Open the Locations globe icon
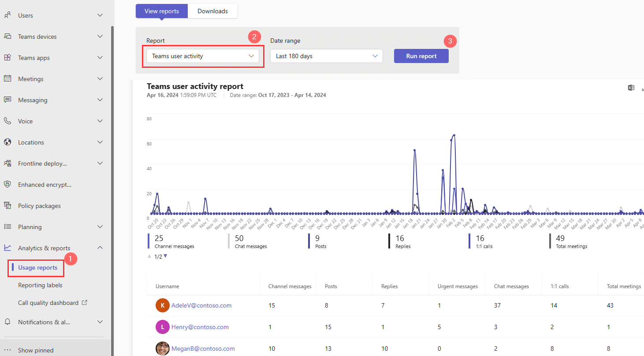Viewport: 644px width, 356px height. [7, 142]
